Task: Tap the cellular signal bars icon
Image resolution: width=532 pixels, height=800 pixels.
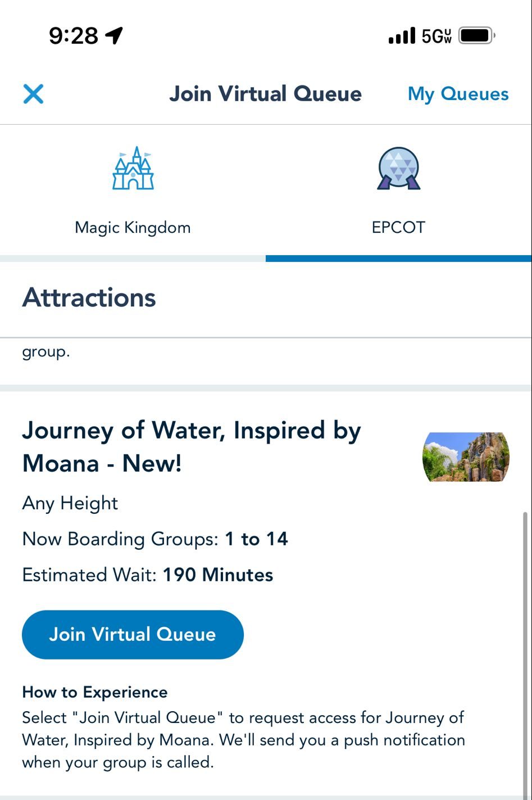Action: pyautogui.click(x=402, y=36)
